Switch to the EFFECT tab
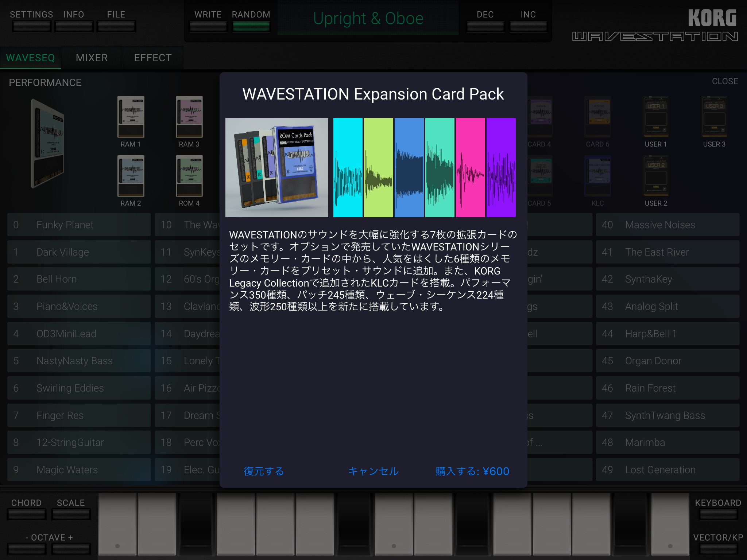Screen dimensions: 747x560 [x=153, y=58]
